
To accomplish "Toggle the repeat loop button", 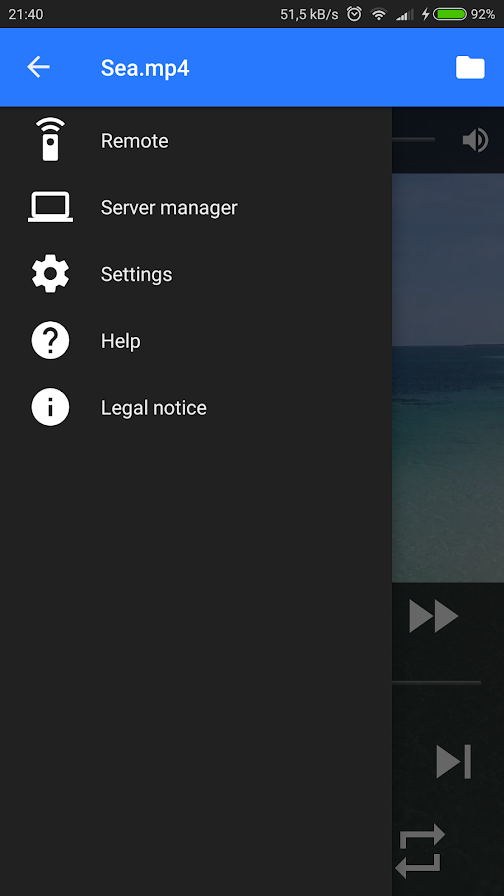I will 420,851.
